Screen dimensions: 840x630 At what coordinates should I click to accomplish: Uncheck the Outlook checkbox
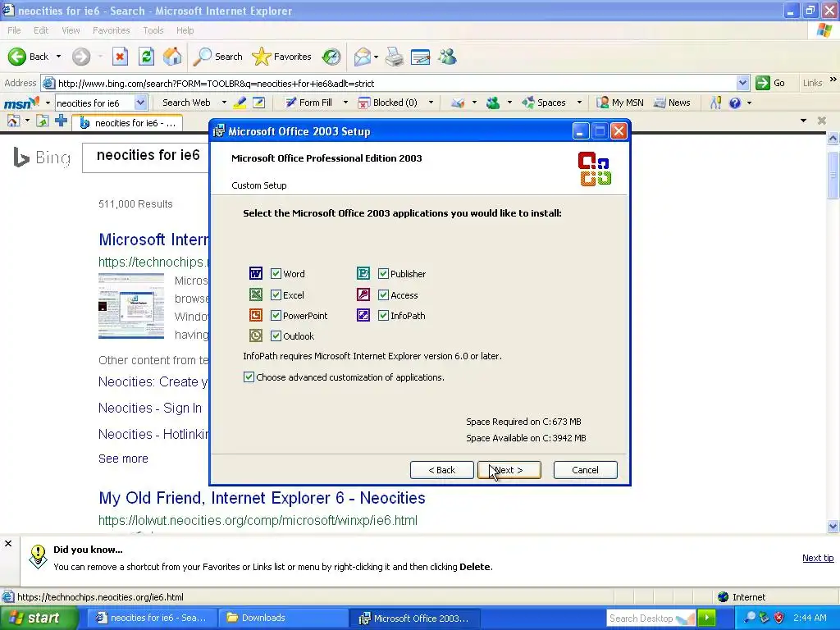(276, 336)
